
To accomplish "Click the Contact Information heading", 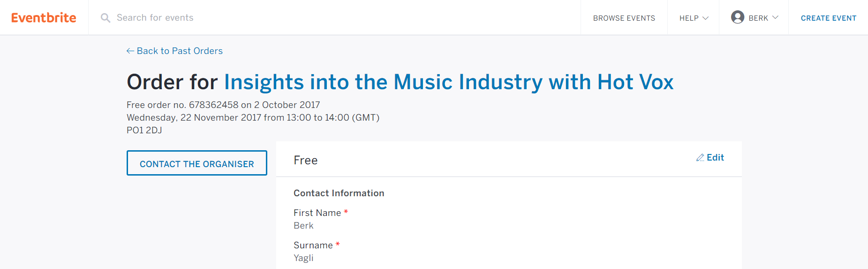I will (x=339, y=193).
